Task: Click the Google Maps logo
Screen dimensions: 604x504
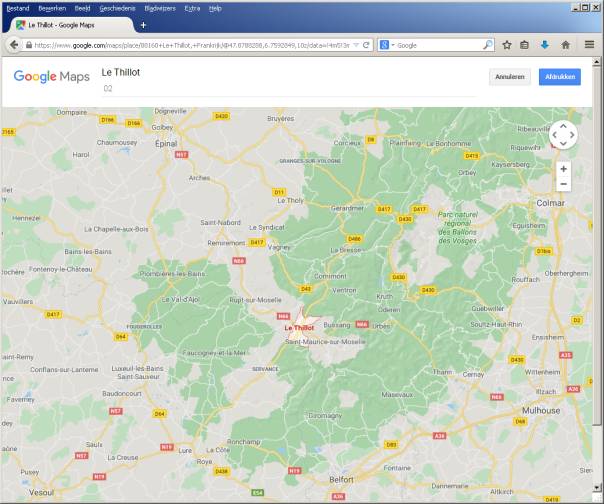Action: pos(52,76)
